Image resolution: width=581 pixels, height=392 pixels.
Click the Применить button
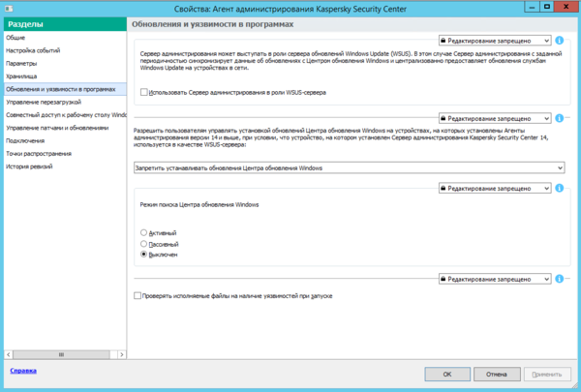pyautogui.click(x=547, y=375)
